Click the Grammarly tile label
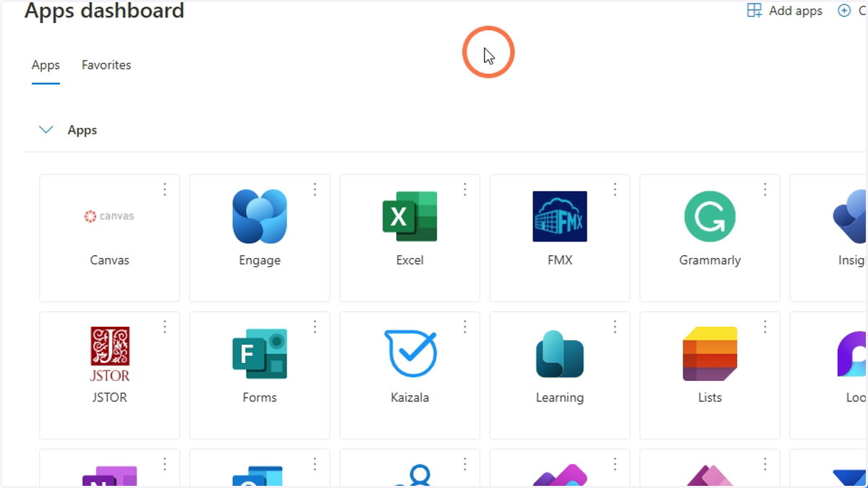Screen dimensions: 868x488 (x=710, y=260)
